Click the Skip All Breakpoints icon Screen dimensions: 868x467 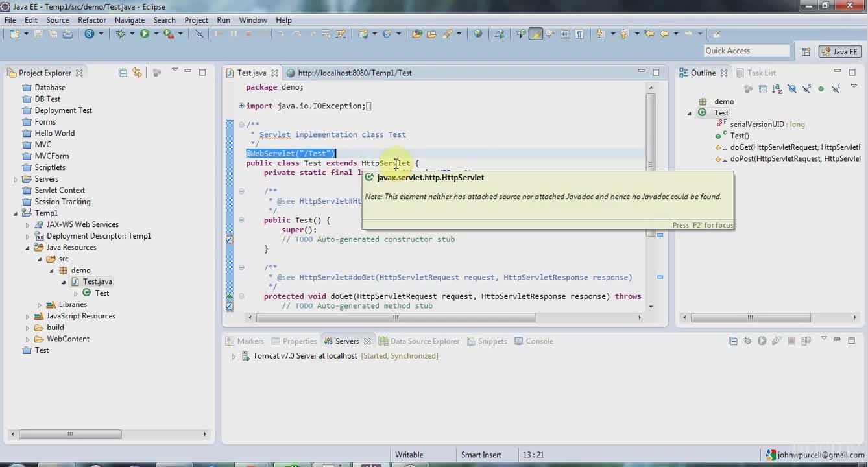pyautogui.click(x=199, y=34)
